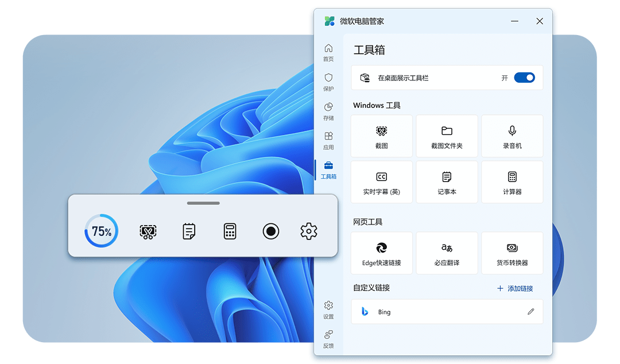620x364 pixels.
Task: Open the 货币转换器 currency converter tile
Action: pyautogui.click(x=512, y=253)
